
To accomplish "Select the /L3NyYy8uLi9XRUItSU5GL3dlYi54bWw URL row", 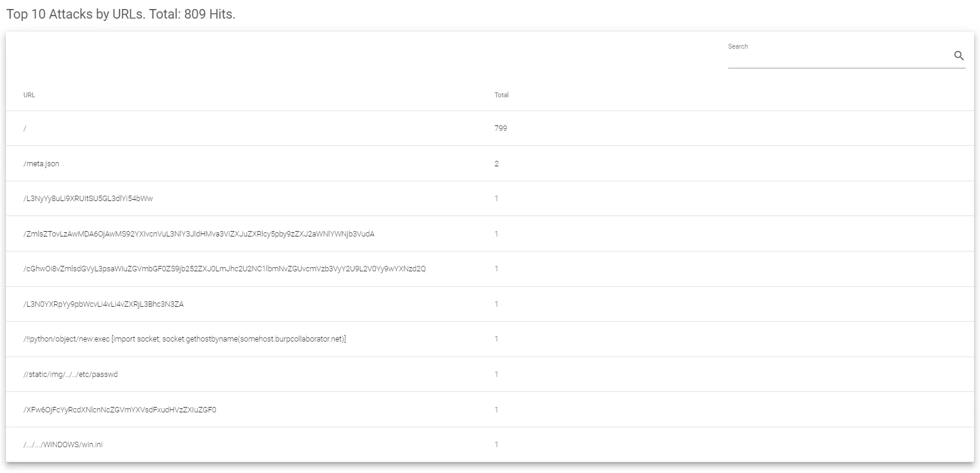I will (88, 199).
